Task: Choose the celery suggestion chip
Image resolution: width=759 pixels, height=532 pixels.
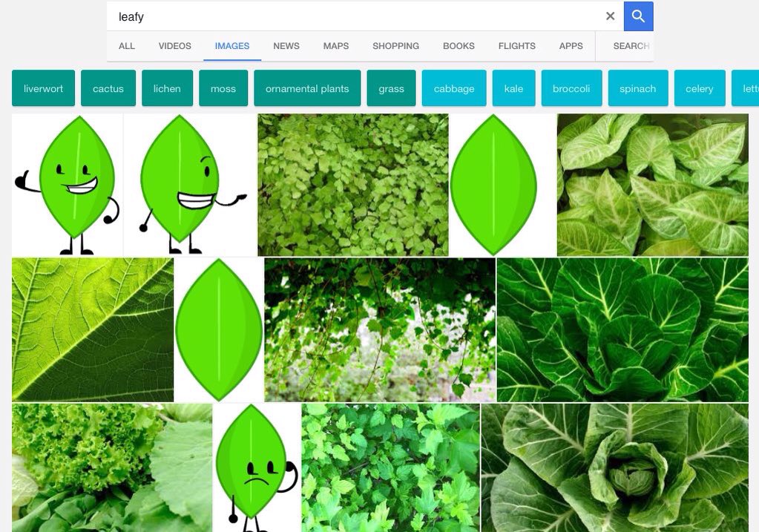Action: (700, 88)
